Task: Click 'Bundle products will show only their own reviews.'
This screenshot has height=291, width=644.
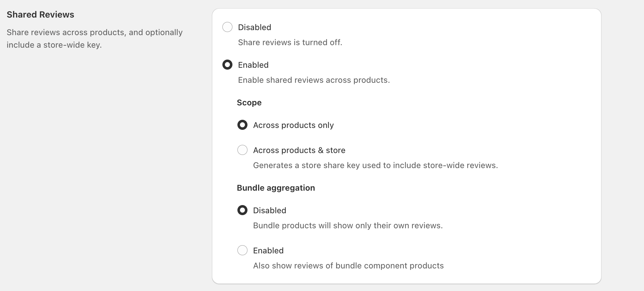Action: (348, 225)
